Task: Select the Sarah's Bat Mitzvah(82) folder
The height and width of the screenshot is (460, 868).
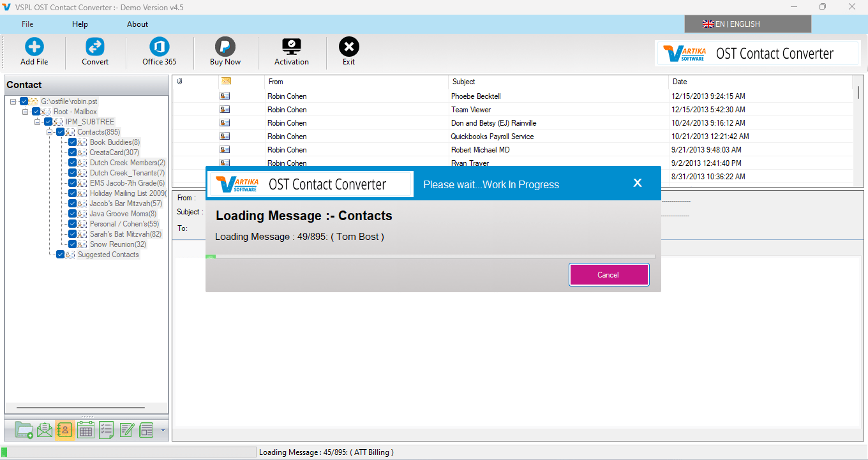Action: [126, 234]
